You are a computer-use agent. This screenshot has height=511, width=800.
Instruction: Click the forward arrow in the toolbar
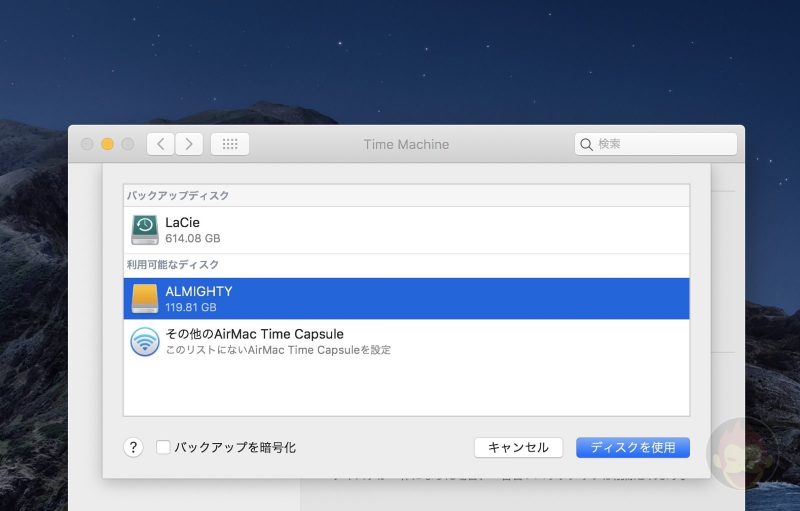pos(189,144)
